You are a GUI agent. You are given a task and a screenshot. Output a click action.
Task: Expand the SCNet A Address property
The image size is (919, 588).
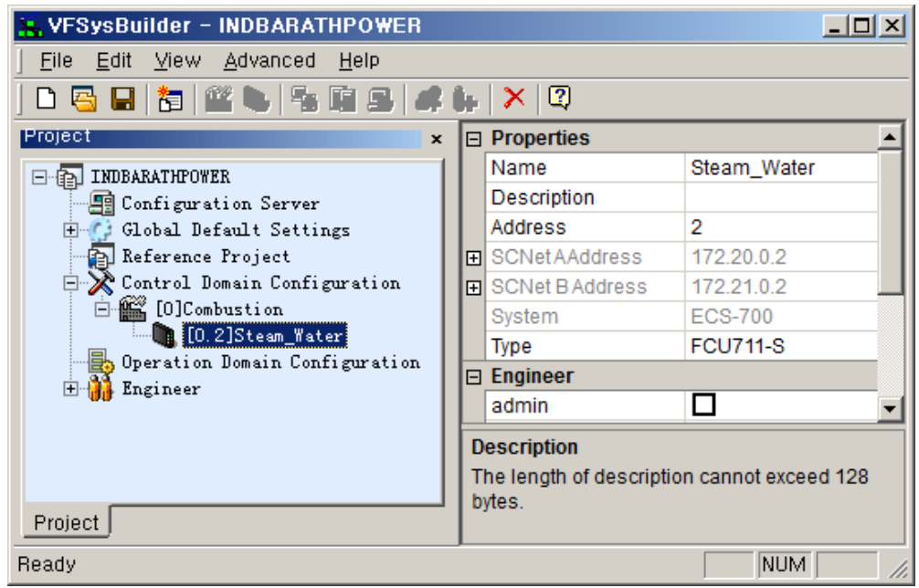click(473, 257)
